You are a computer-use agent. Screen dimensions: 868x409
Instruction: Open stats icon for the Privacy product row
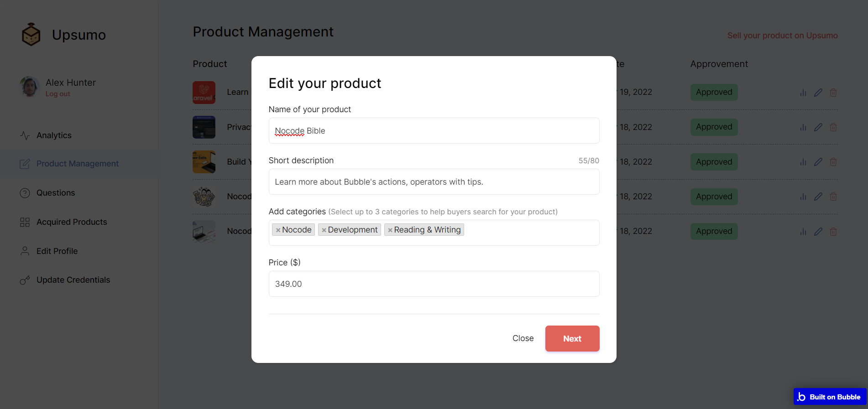click(x=803, y=127)
